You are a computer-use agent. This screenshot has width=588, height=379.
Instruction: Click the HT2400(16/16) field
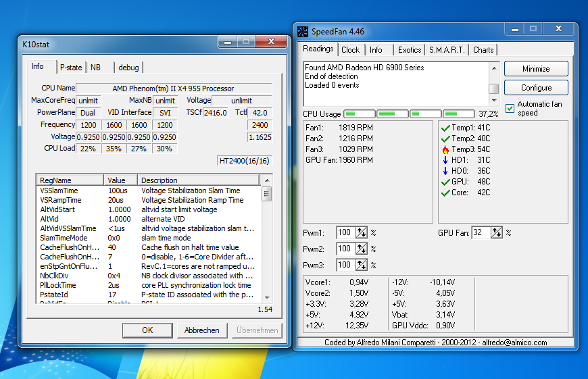click(245, 161)
